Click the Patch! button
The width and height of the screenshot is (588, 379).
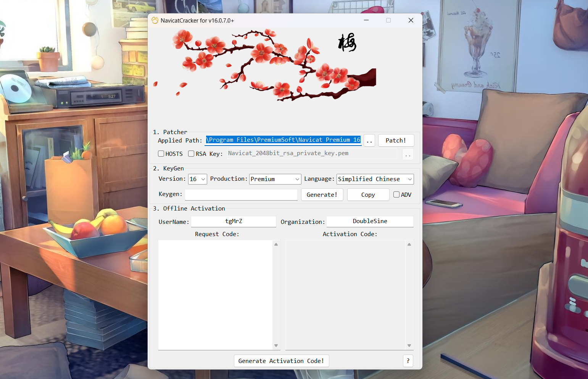click(x=396, y=141)
